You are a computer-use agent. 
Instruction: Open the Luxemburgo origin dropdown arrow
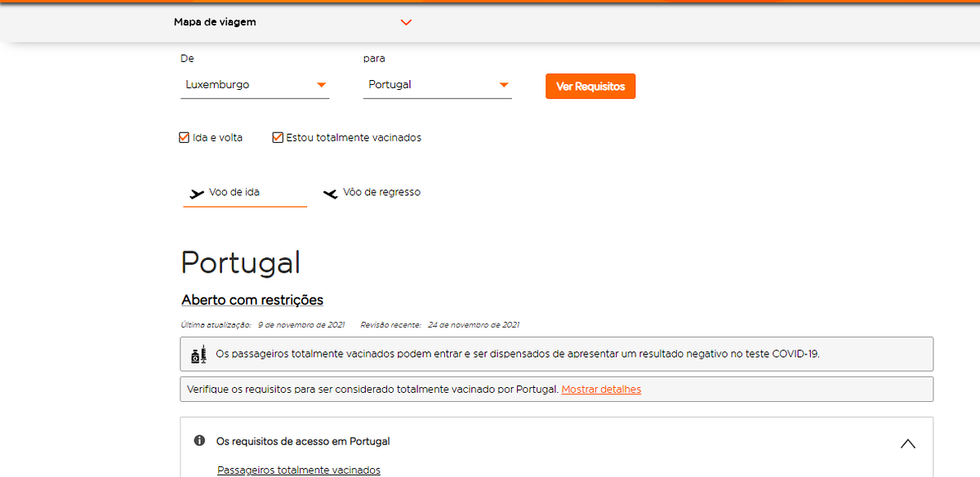[x=321, y=85]
